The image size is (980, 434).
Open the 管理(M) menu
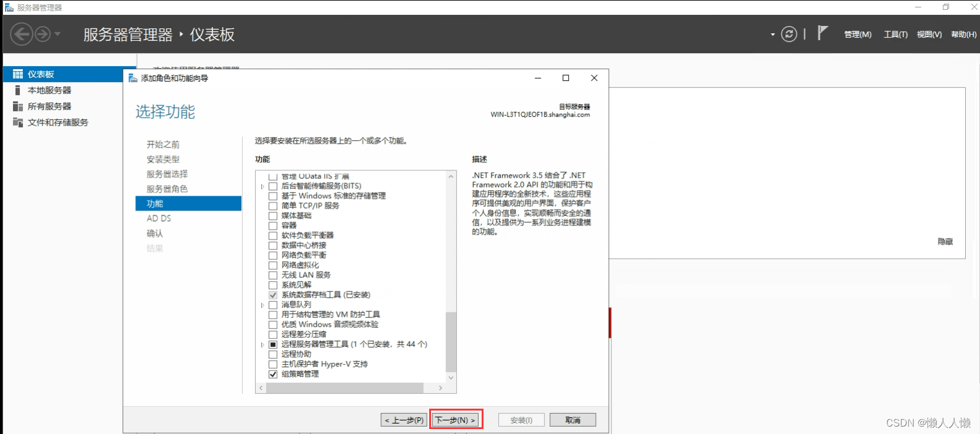[858, 35]
